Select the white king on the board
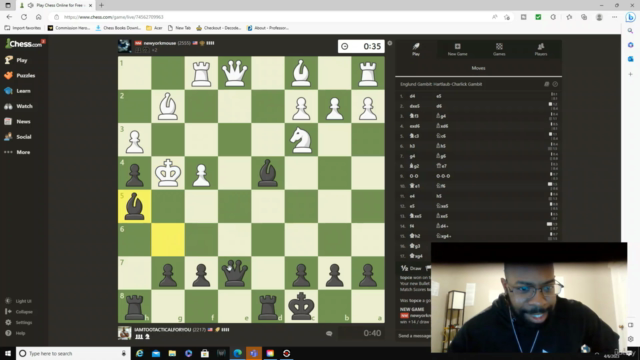 [168, 173]
